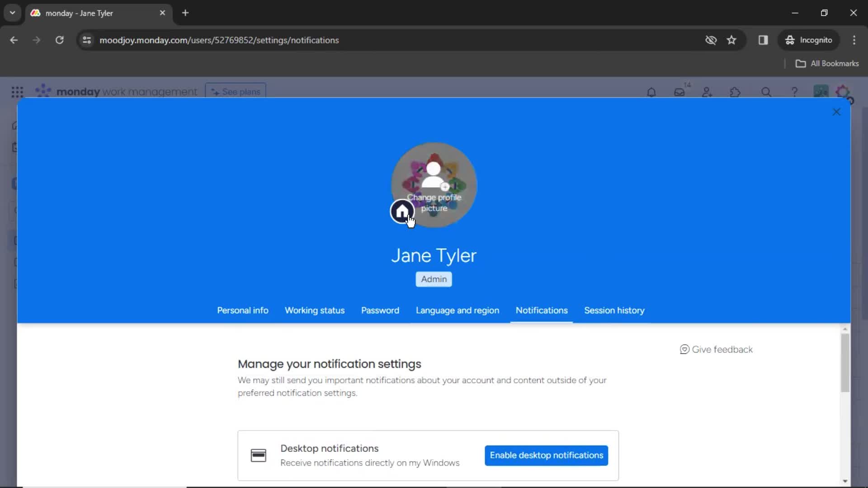
Task: Click the browser back button
Action: click(x=14, y=40)
